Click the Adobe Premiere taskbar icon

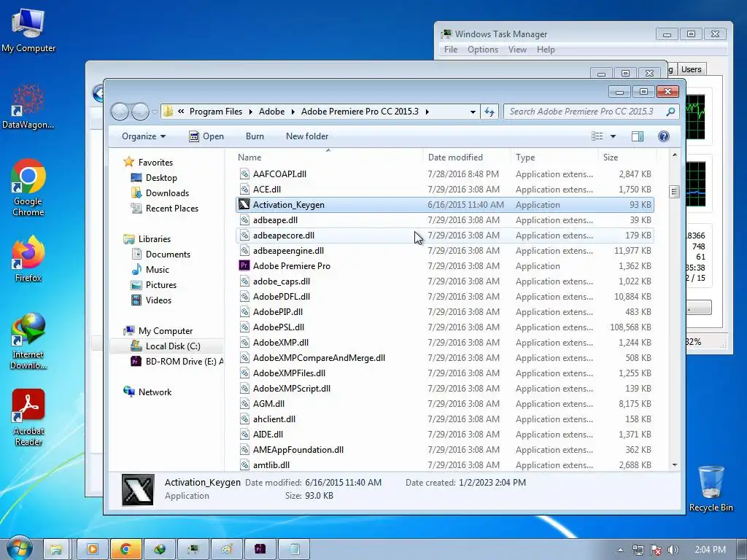click(x=260, y=549)
